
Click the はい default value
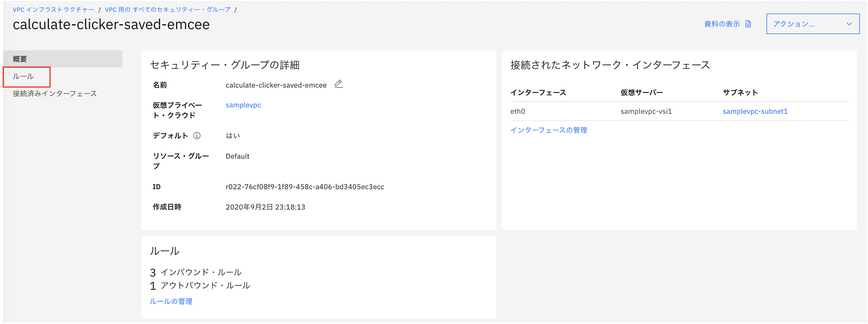click(232, 135)
